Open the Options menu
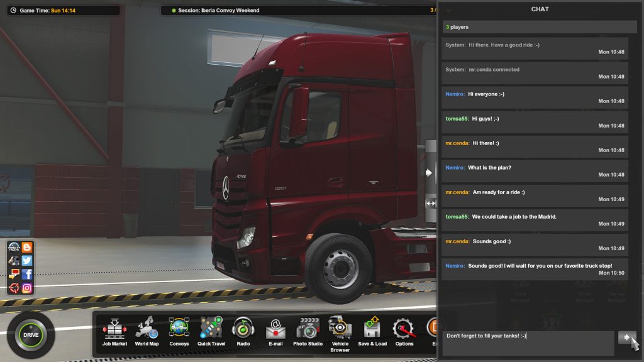The image size is (644, 362). coord(404,332)
